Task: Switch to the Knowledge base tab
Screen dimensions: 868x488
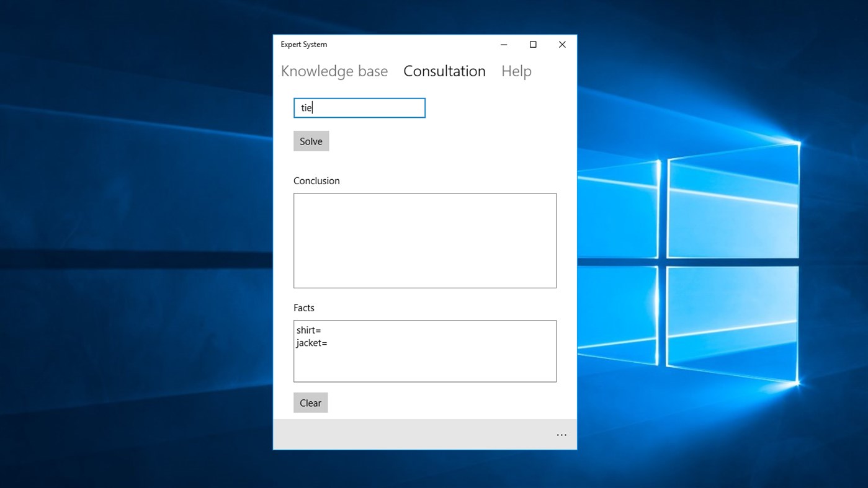Action: click(334, 71)
